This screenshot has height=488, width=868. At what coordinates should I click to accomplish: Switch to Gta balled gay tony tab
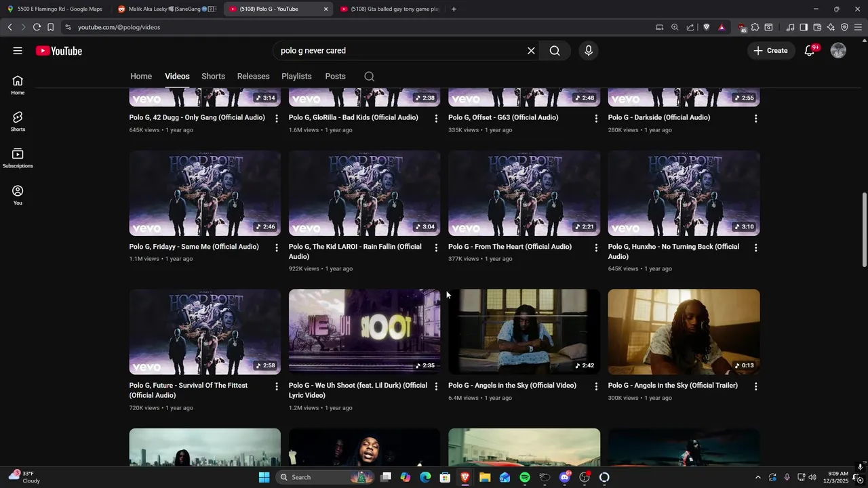pyautogui.click(x=390, y=9)
